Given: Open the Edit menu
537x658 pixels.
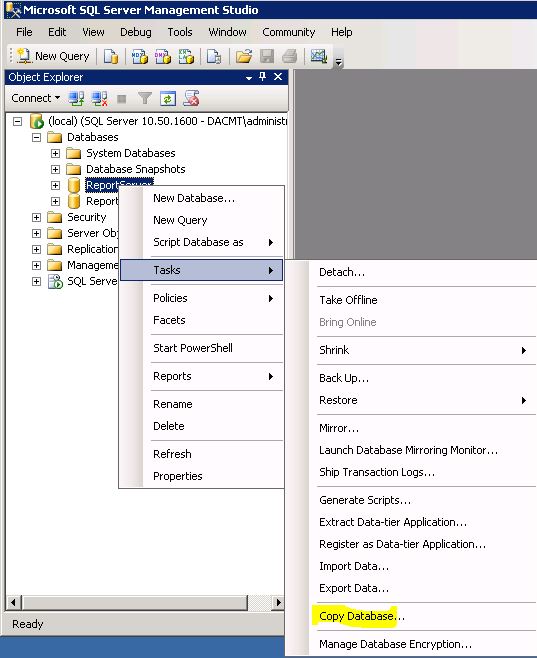Looking at the screenshot, I should (x=57, y=32).
